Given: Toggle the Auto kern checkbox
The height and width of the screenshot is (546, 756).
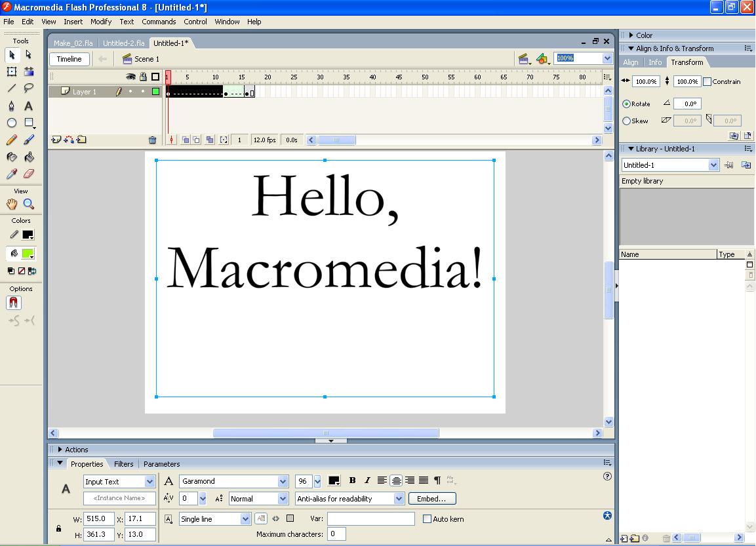Looking at the screenshot, I should [x=427, y=519].
